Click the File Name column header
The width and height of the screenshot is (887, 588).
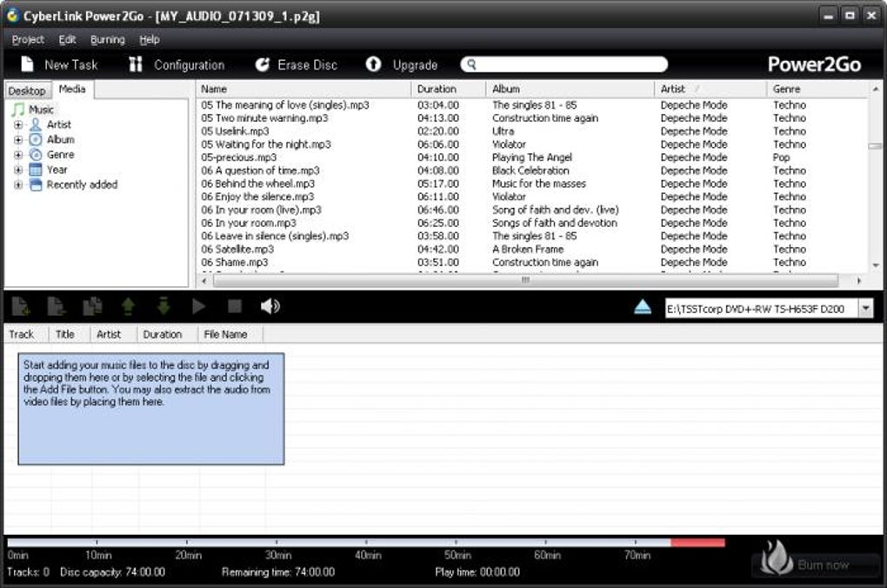[230, 335]
